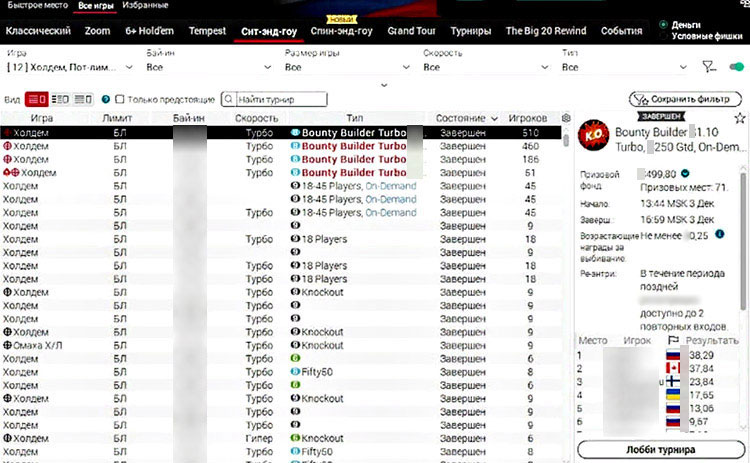The image size is (750, 463).
Task: Open the Скорость filter dropdown
Action: click(486, 67)
